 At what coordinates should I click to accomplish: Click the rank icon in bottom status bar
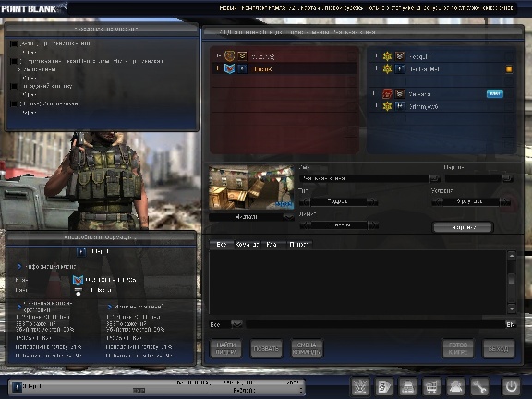17,387
